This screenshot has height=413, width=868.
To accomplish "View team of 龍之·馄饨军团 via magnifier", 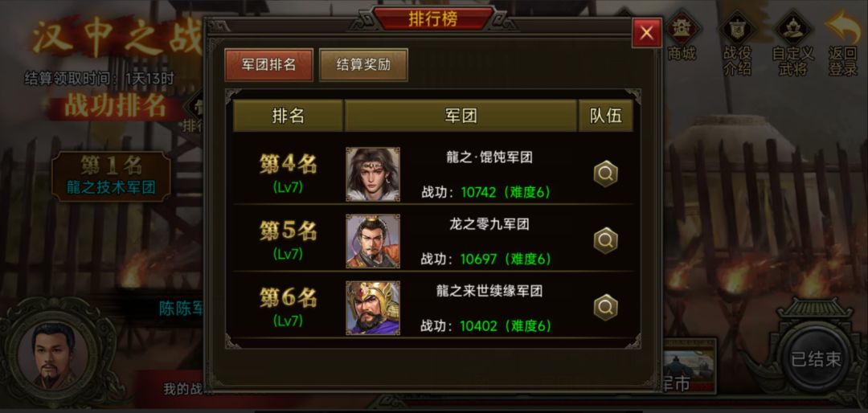I will click(606, 174).
